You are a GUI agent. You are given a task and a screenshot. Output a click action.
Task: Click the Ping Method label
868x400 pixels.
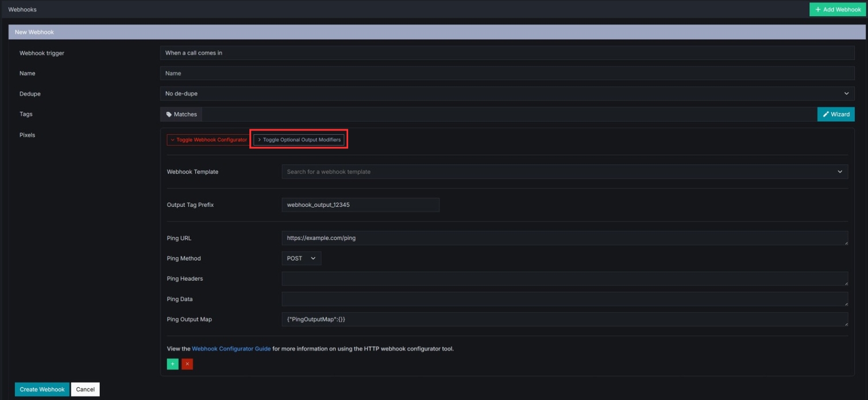(184, 259)
